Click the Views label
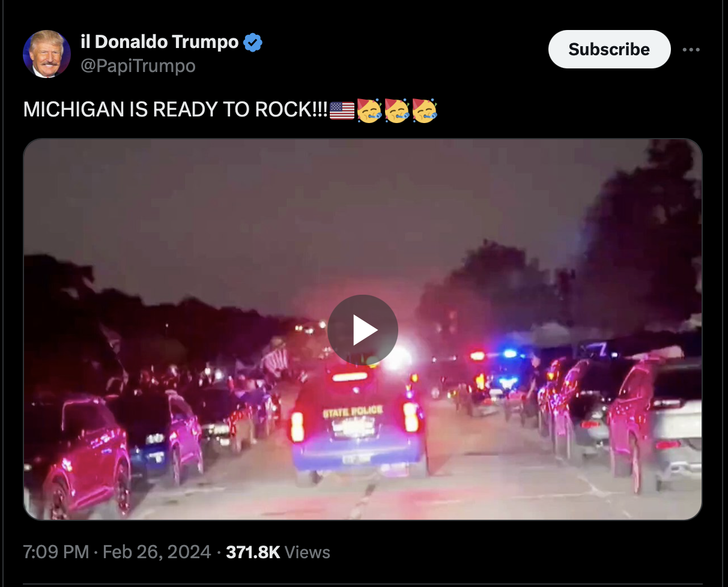This screenshot has width=728, height=587. point(308,552)
